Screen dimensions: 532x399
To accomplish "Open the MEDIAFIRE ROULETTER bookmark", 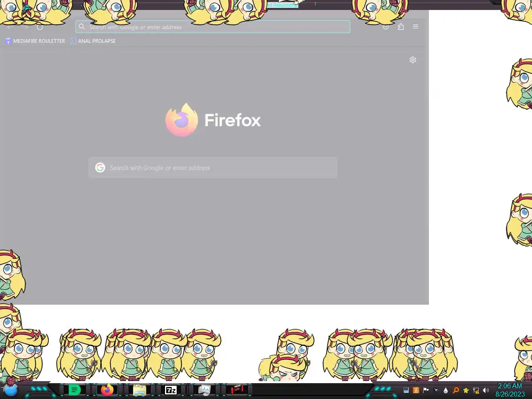I will coord(35,41).
